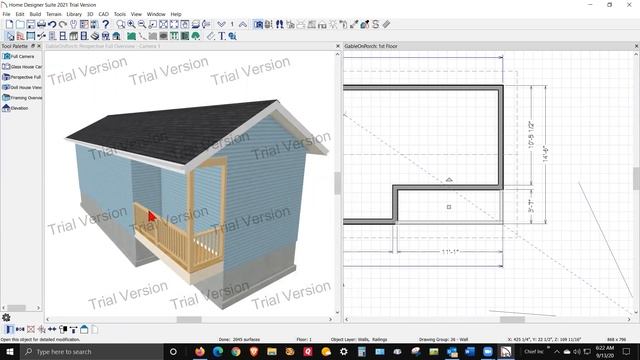Open the File menu
This screenshot has height=360, width=640.
(x=7, y=14)
